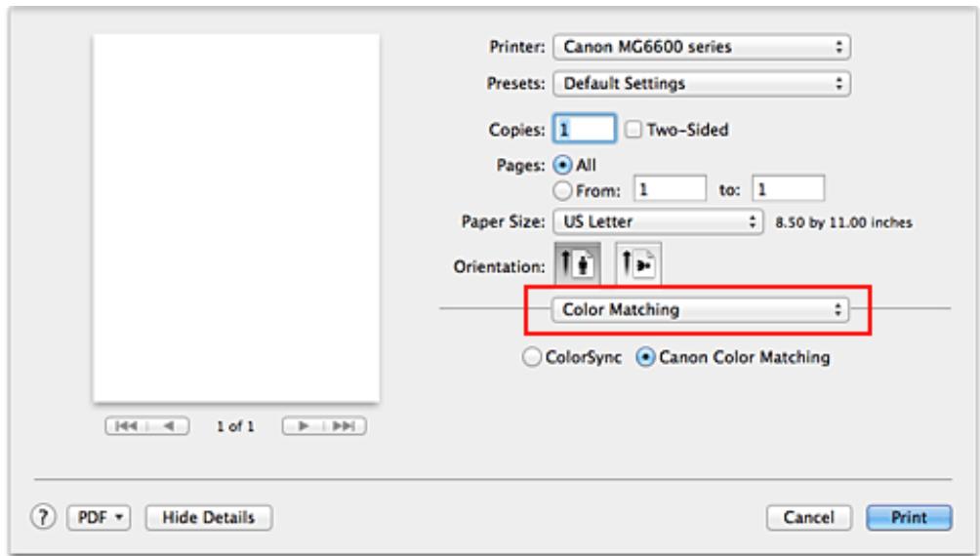Image resolution: width=980 pixels, height=556 pixels.
Task: Click the Cancel button
Action: 809,517
